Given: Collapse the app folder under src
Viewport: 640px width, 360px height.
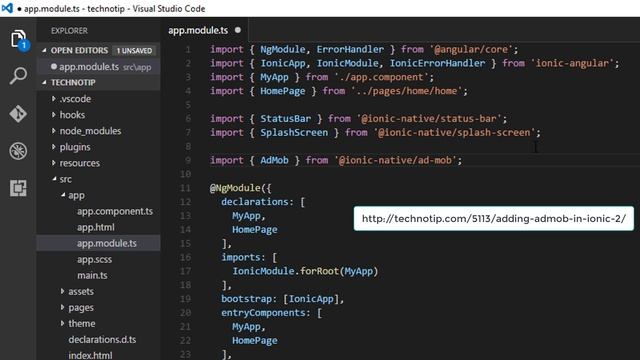Looking at the screenshot, I should pyautogui.click(x=63, y=195).
